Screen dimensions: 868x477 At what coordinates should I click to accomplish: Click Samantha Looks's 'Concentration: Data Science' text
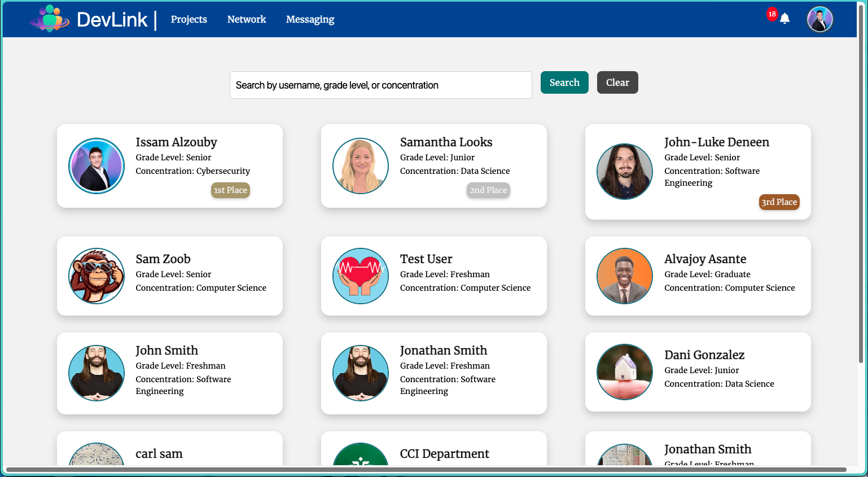455,171
